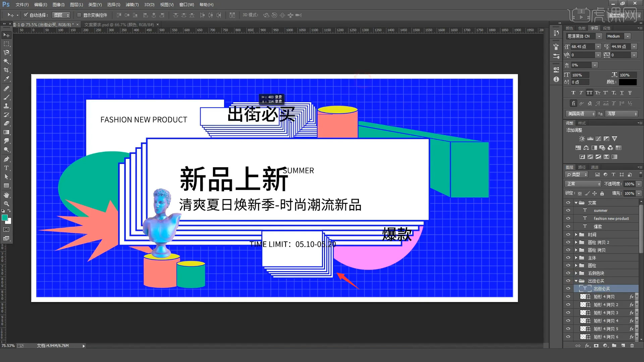Click the fx button at the layers panel bottom

coord(587,346)
